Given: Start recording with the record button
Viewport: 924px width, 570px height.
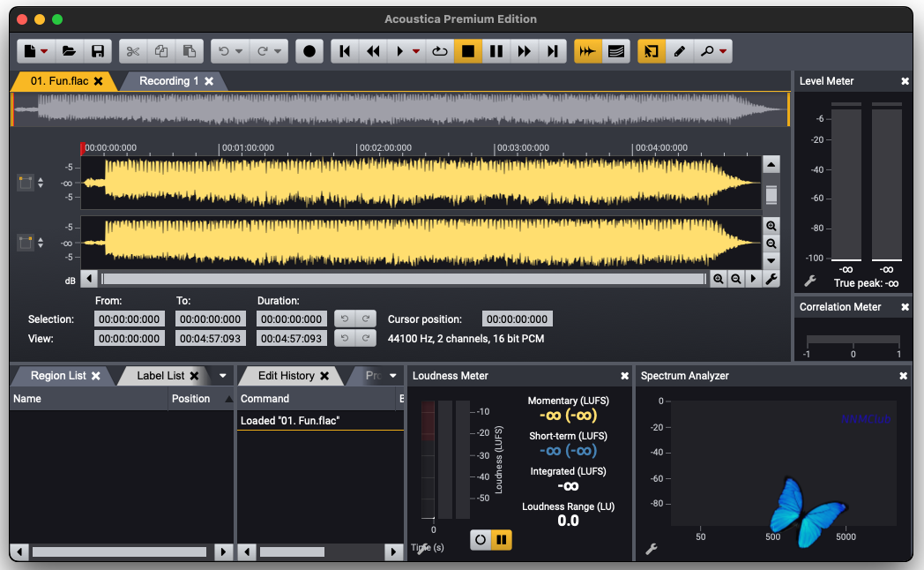Looking at the screenshot, I should click(x=309, y=51).
